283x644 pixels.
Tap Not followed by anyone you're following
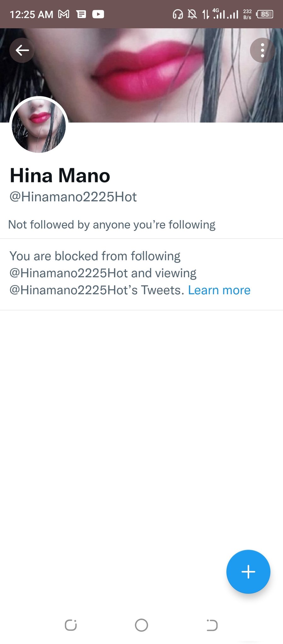[x=112, y=225]
